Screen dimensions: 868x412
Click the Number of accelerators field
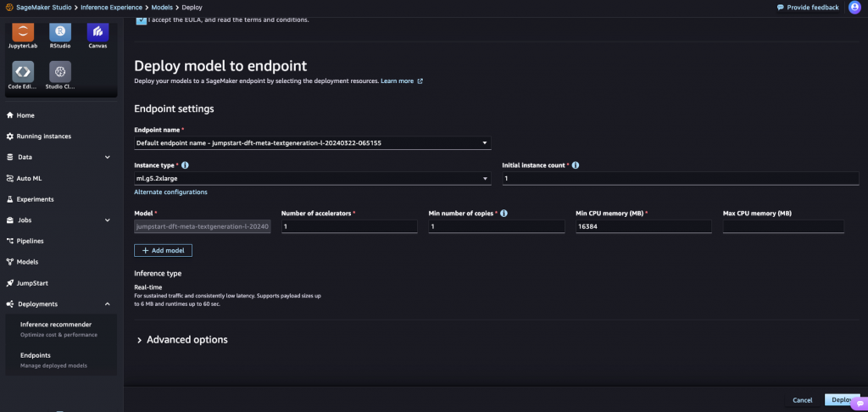point(349,226)
